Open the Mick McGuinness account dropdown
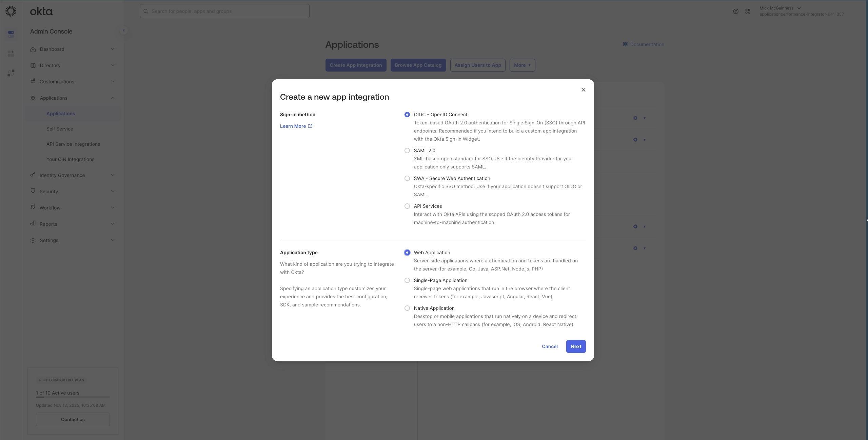 point(780,8)
